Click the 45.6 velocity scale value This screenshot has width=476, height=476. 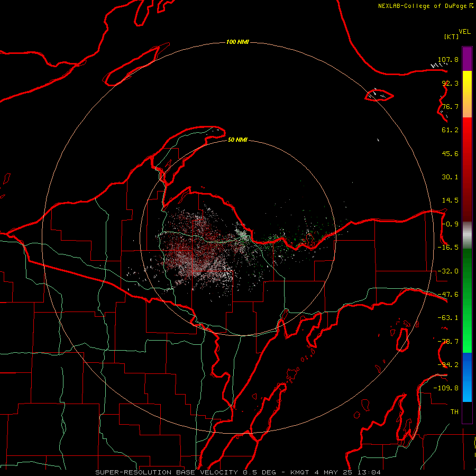(450, 153)
